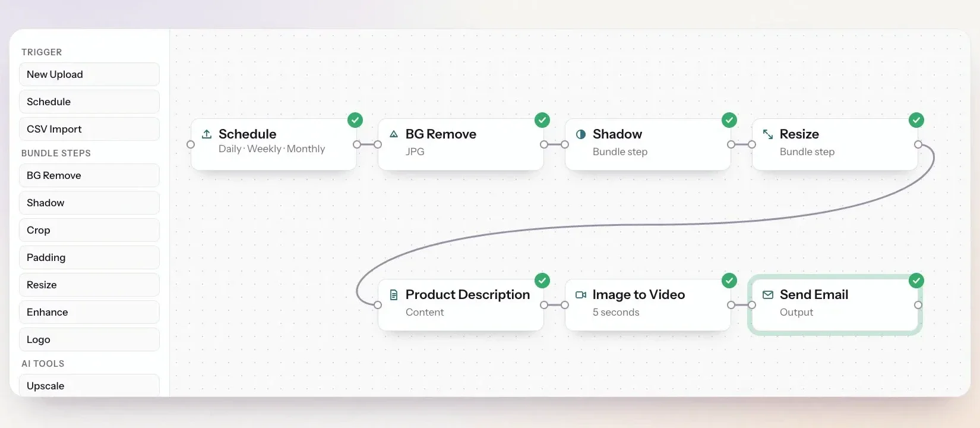Click the input port of Product Description node
This screenshot has width=980, height=428.
378,305
